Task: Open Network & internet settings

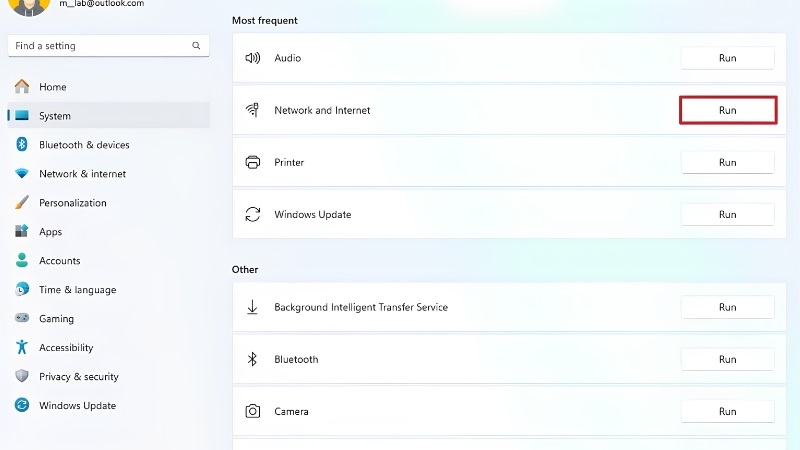Action: 109,174
